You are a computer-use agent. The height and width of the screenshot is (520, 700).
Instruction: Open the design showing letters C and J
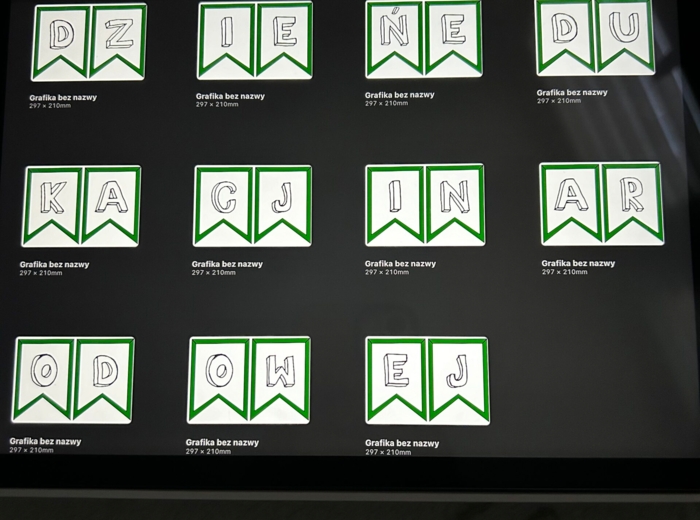(253, 206)
